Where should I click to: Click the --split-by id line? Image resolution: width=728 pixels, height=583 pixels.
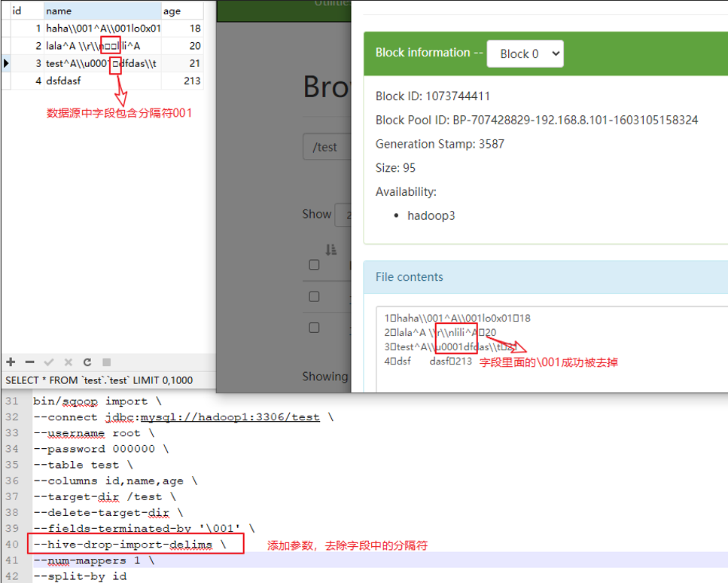(79, 576)
